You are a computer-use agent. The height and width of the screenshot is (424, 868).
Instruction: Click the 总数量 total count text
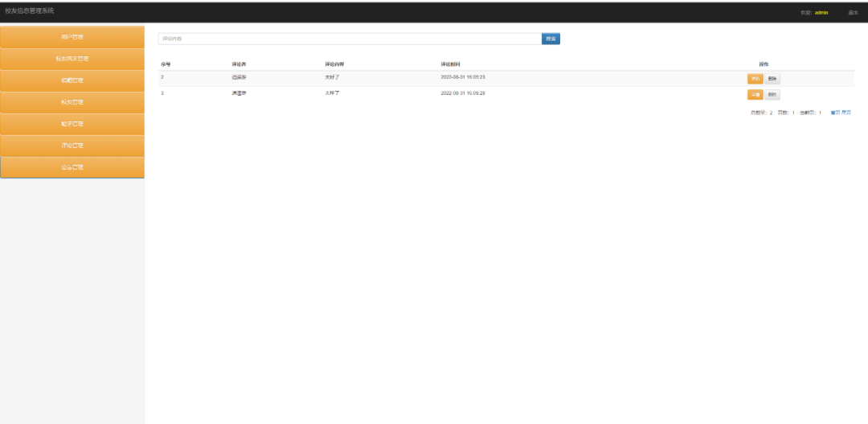click(761, 113)
